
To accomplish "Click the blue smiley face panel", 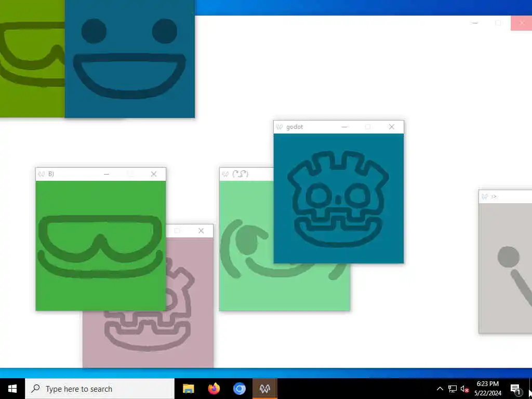I will pyautogui.click(x=129, y=59).
